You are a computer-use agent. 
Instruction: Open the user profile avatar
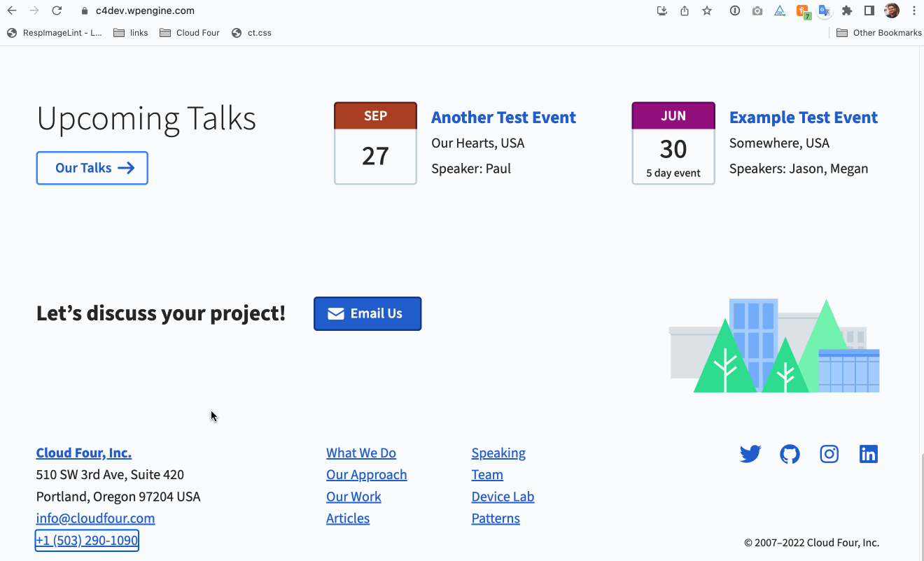[892, 10]
